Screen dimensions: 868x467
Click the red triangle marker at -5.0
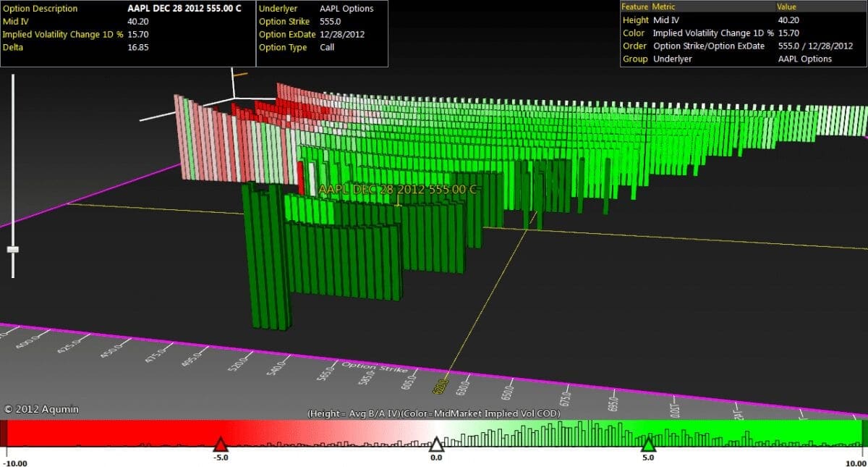click(x=221, y=444)
